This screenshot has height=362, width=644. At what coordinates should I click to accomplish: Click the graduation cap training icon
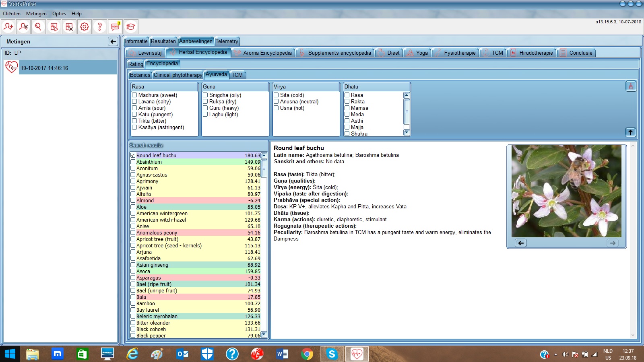click(x=130, y=27)
